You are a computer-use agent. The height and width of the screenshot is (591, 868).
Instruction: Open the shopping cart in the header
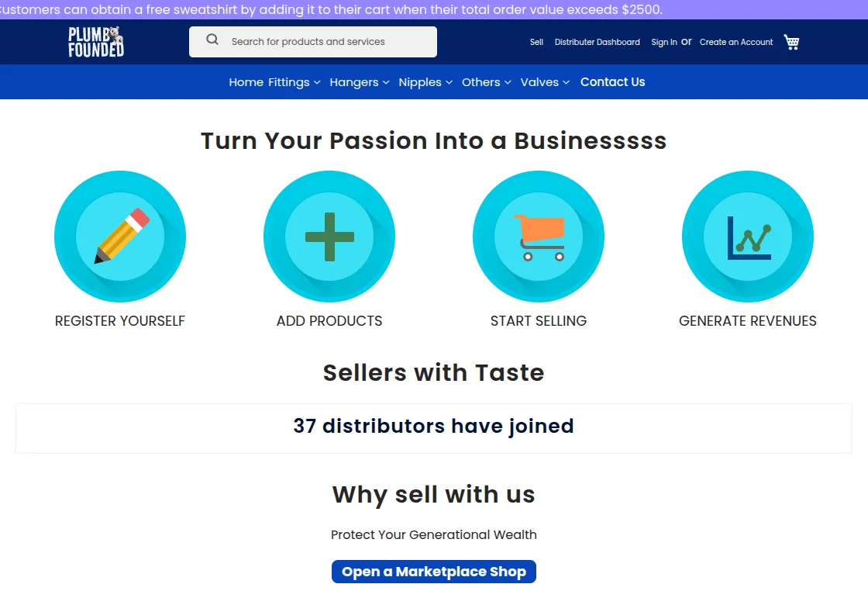[x=790, y=42]
